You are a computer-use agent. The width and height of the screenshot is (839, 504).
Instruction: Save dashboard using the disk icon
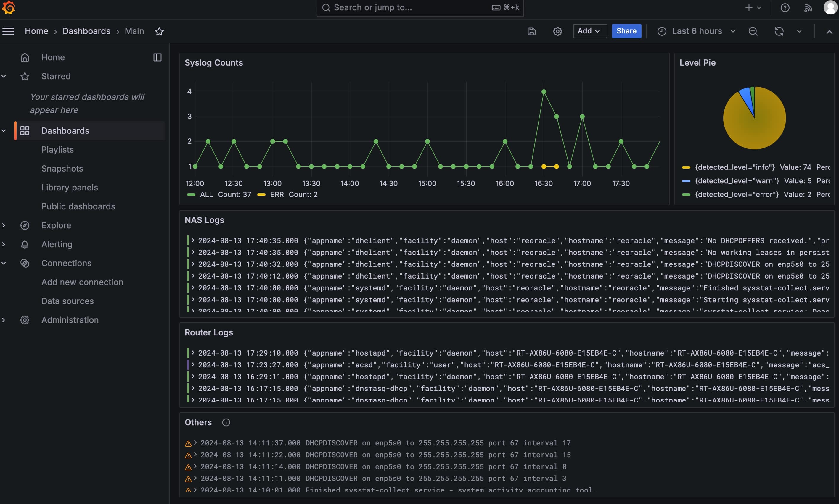pyautogui.click(x=531, y=31)
